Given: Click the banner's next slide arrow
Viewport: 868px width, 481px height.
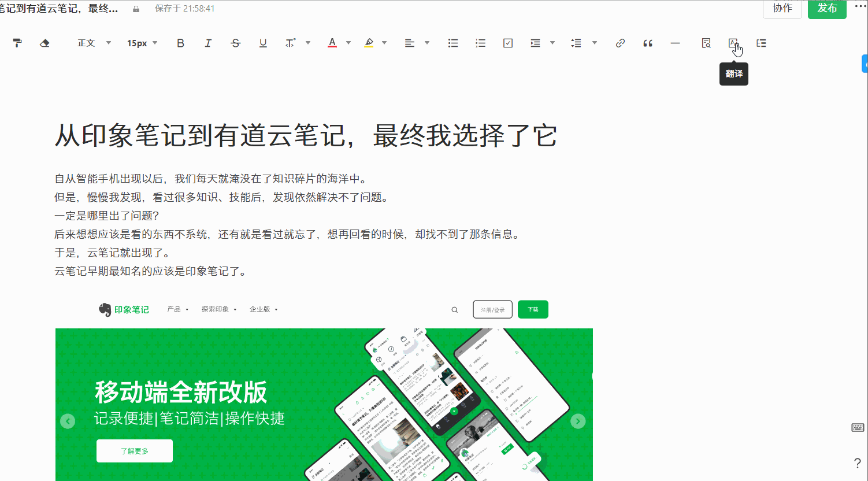Looking at the screenshot, I should [578, 421].
